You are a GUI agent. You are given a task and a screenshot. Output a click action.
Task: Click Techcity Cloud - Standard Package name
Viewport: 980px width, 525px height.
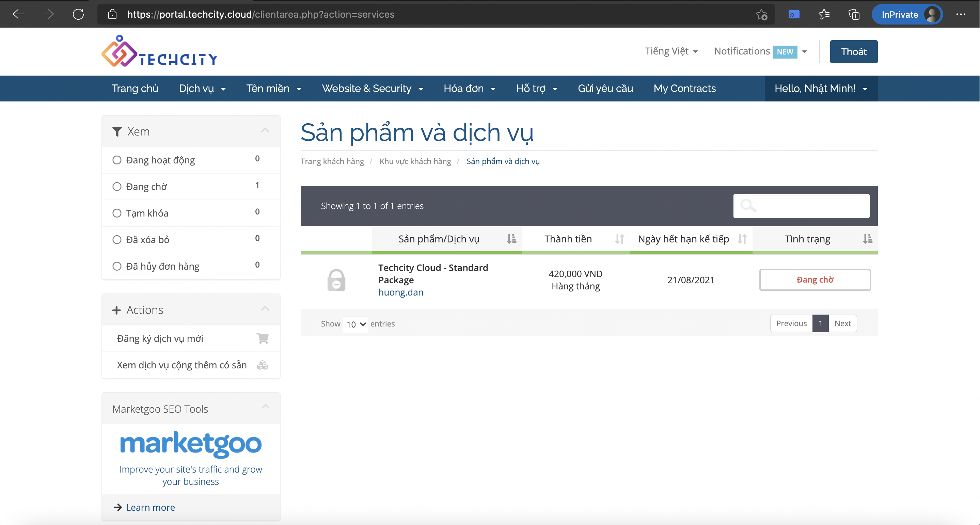(433, 274)
